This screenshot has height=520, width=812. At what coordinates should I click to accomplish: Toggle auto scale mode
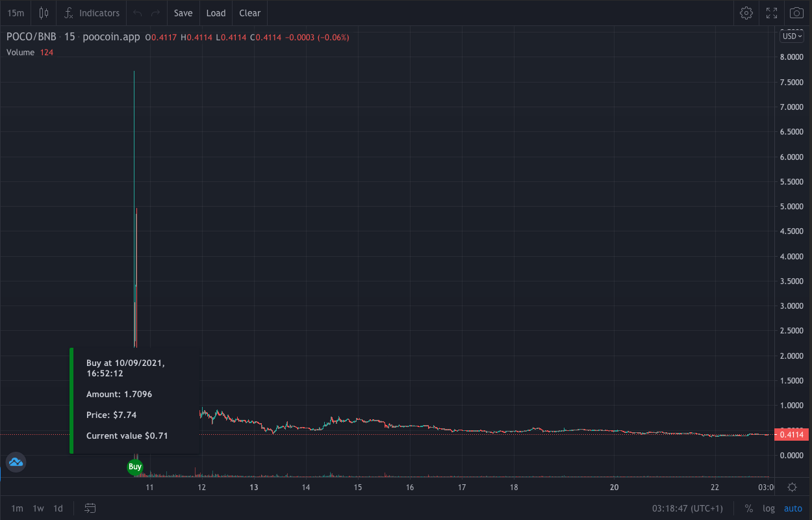click(x=793, y=508)
